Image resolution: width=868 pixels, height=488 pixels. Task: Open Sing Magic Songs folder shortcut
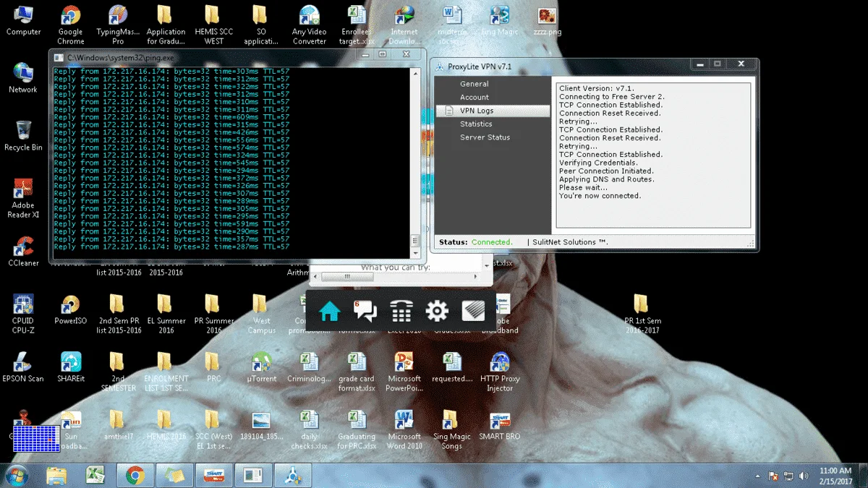[x=452, y=429]
